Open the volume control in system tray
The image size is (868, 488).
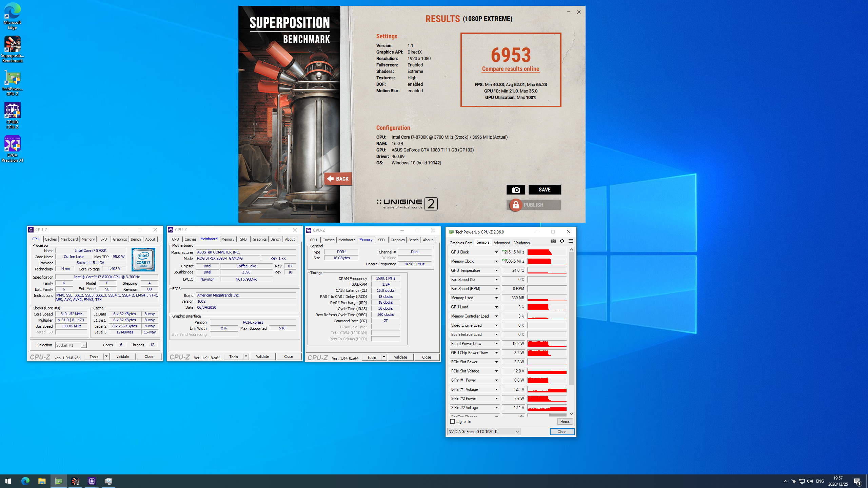coord(810,481)
